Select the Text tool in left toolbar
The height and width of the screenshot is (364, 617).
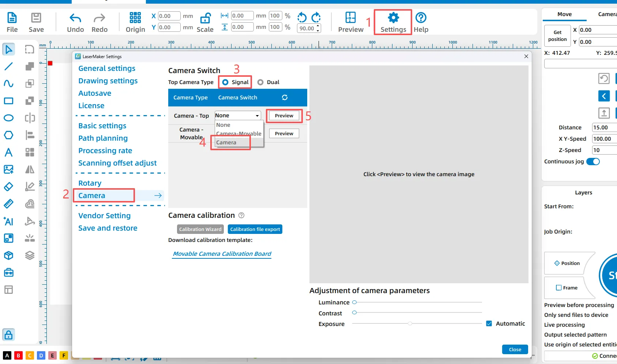(8, 152)
